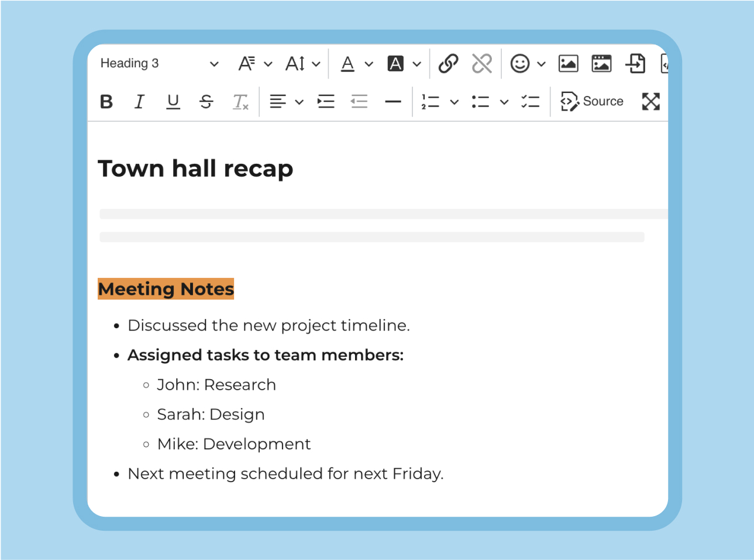Image resolution: width=754 pixels, height=560 pixels.
Task: Insert an image using picture icon
Action: coord(568,63)
